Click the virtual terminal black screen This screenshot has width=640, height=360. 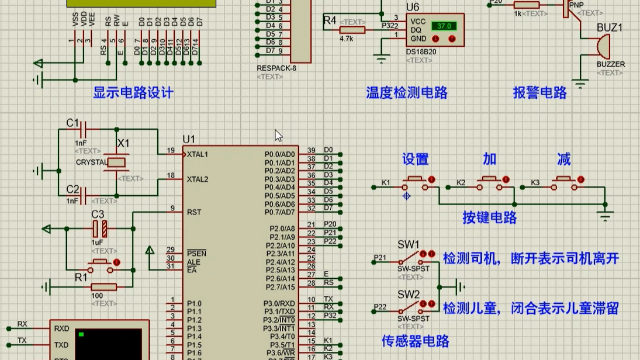(x=109, y=344)
